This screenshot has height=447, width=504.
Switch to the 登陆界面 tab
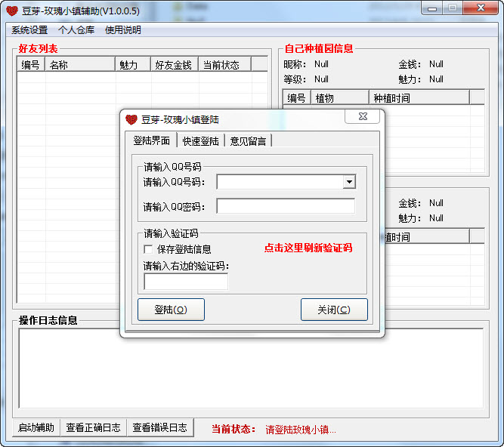pos(151,140)
